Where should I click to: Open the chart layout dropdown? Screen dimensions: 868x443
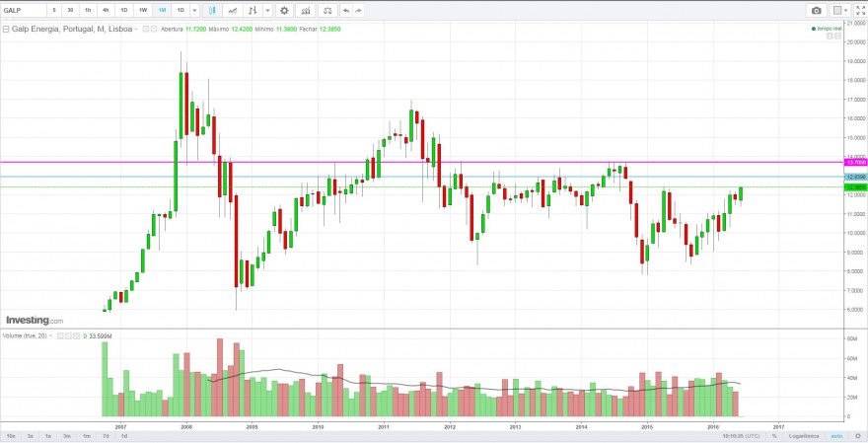click(x=840, y=11)
